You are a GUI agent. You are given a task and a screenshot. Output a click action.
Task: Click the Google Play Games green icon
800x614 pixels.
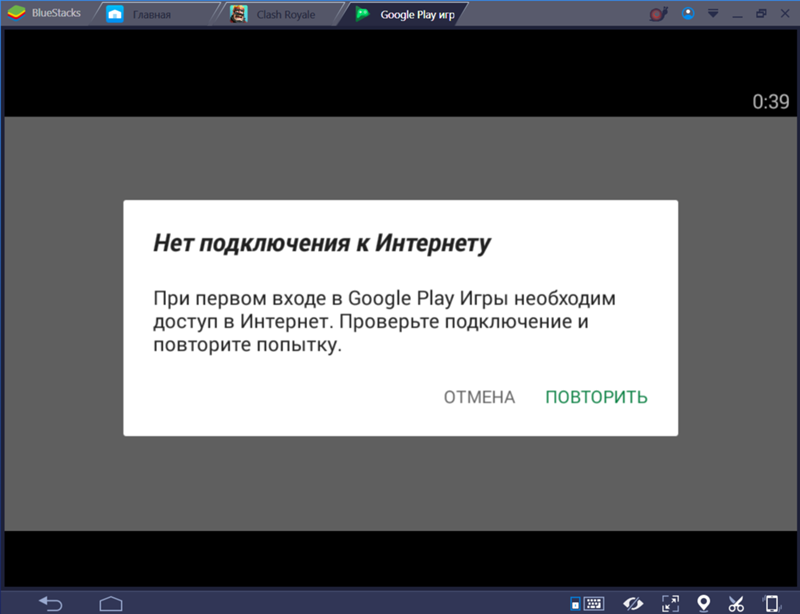pyautogui.click(x=363, y=15)
